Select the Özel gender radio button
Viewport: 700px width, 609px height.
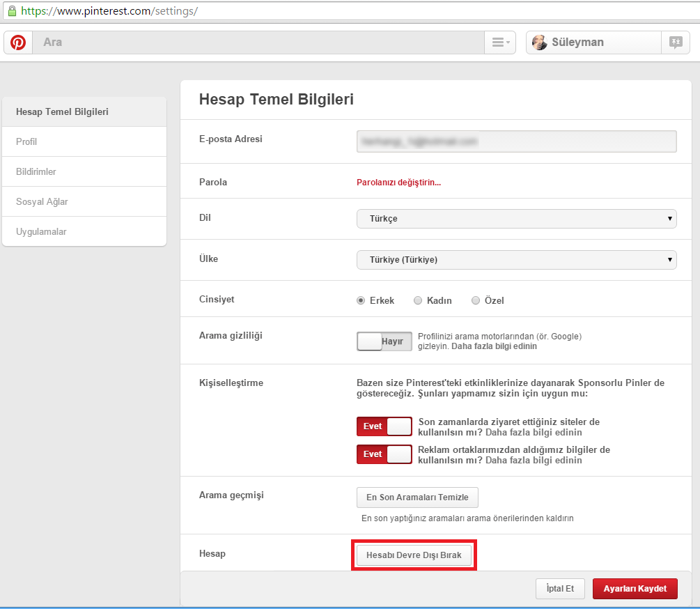(476, 301)
